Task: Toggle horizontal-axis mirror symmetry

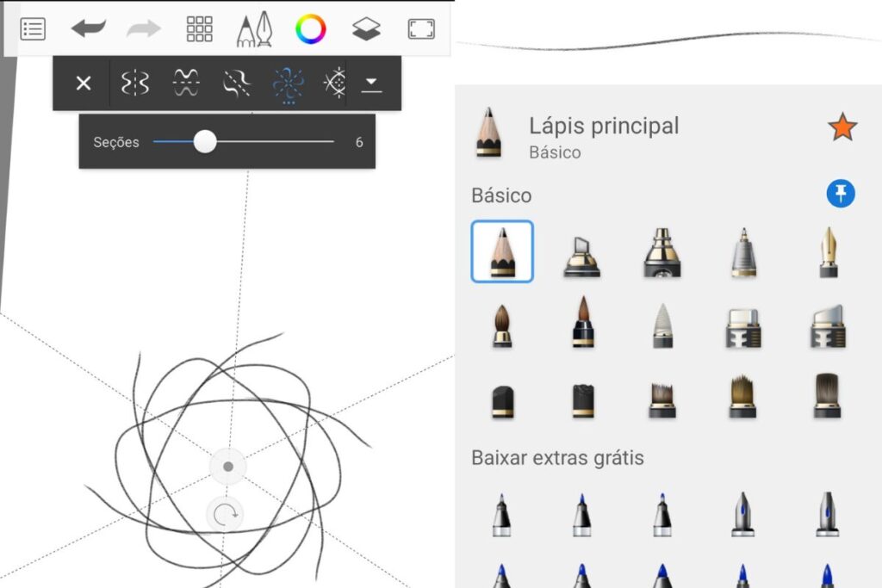Action: pos(186,84)
